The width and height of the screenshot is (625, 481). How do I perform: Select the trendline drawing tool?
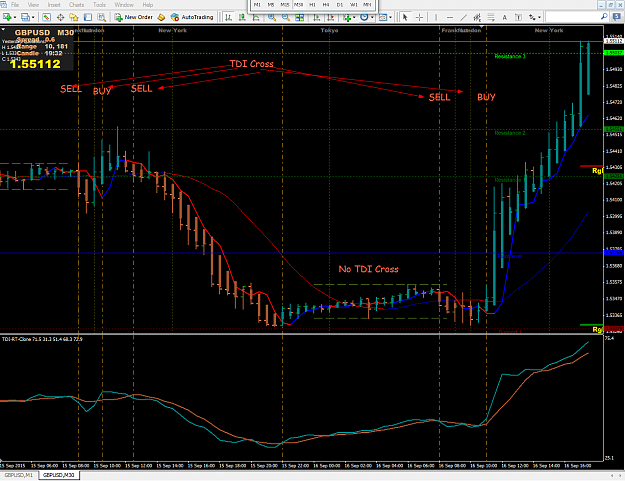464,17
